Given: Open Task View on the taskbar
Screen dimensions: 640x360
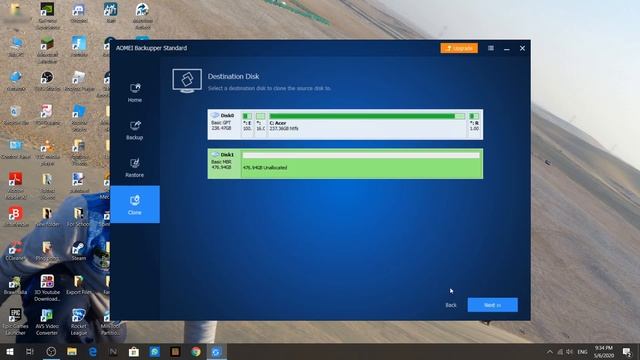Looking at the screenshot, I should coord(30,351).
